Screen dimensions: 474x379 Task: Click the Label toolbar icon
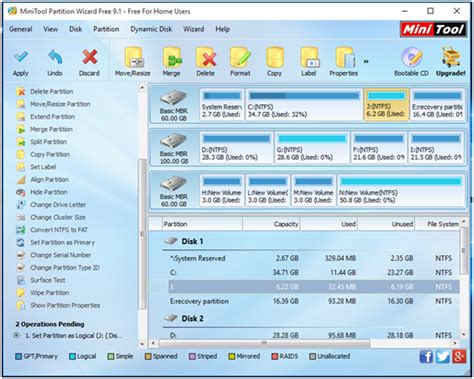[309, 57]
